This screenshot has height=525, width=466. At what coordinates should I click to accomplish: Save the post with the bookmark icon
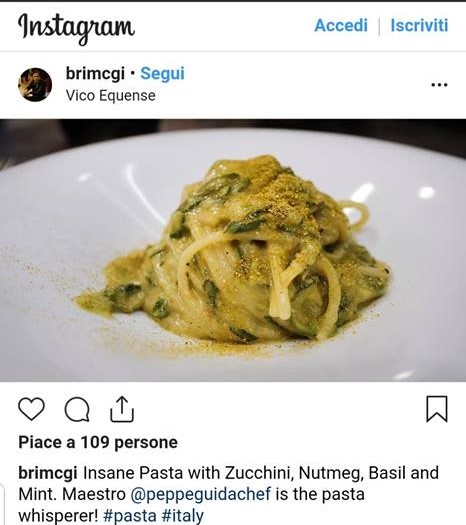[x=437, y=409]
